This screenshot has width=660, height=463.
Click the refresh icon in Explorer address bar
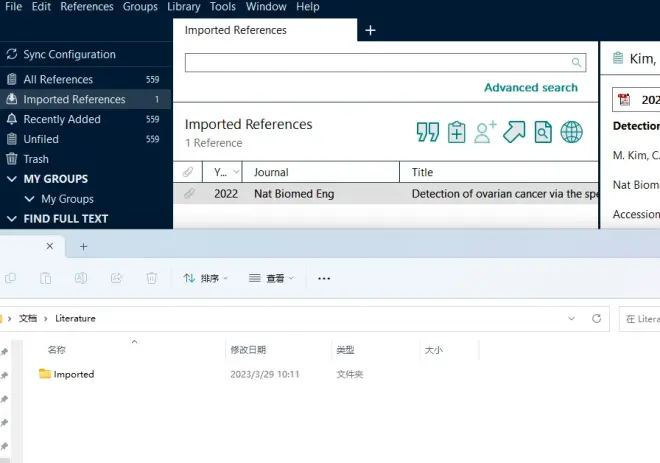tap(597, 318)
